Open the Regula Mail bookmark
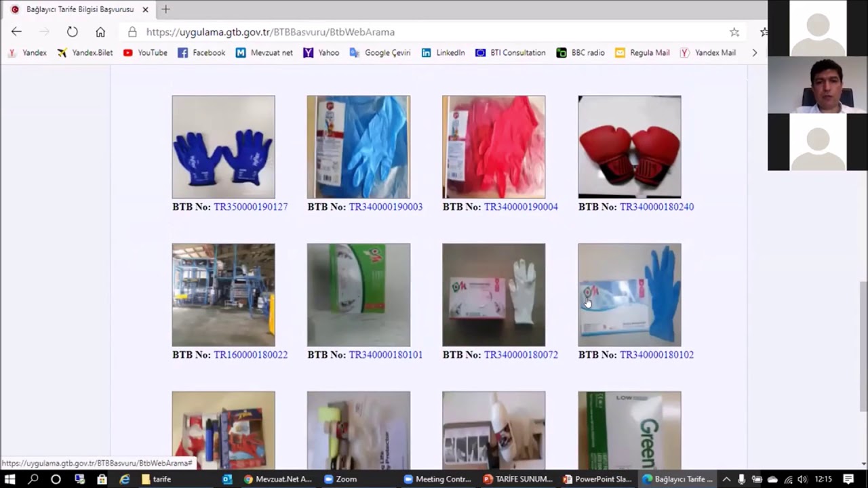The image size is (868, 488). [x=642, y=52]
